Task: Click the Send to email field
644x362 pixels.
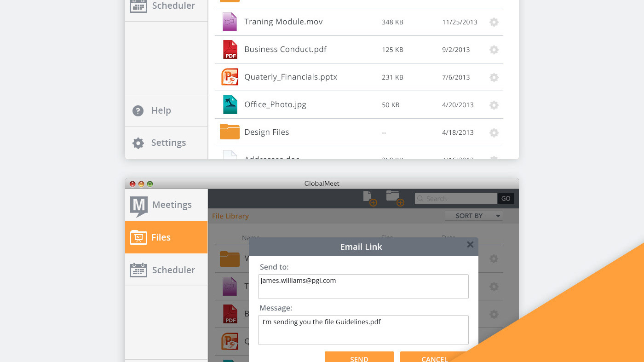Action: pyautogui.click(x=363, y=287)
